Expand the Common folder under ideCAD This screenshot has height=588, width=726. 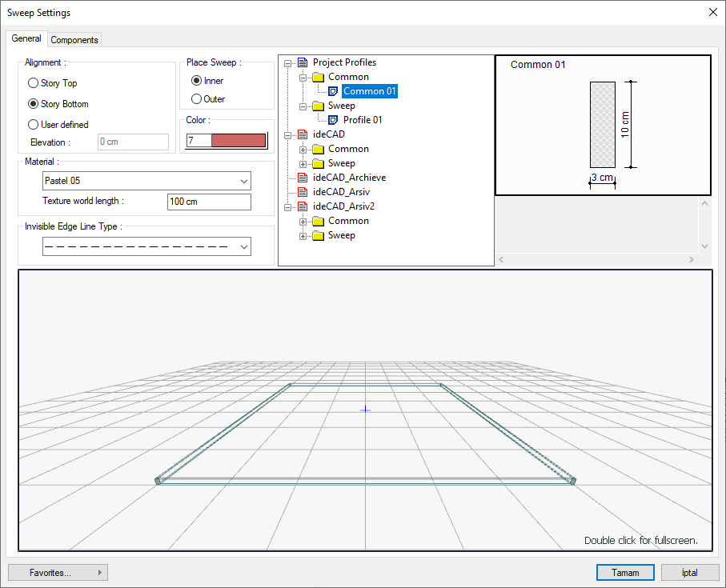click(303, 150)
